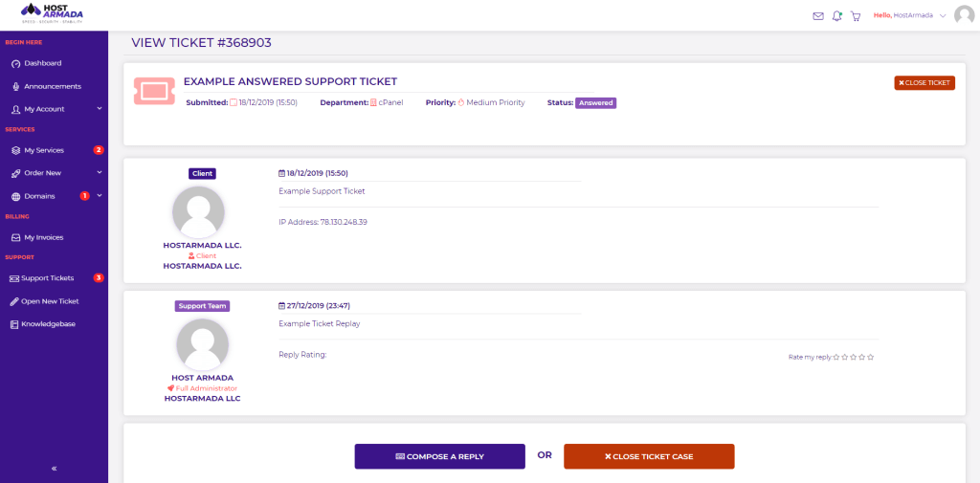The image size is (980, 483).
Task: Open the Knowledgebase in sidebar
Action: (48, 324)
